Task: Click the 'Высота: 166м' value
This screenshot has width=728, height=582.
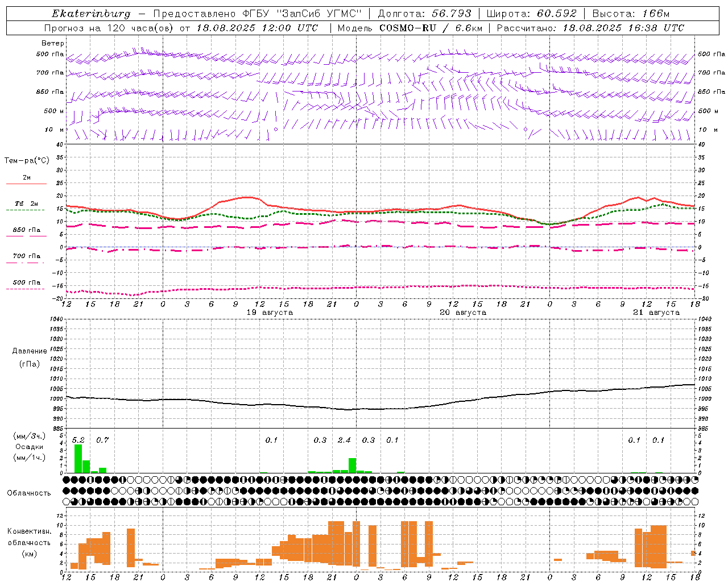Action: (x=631, y=14)
